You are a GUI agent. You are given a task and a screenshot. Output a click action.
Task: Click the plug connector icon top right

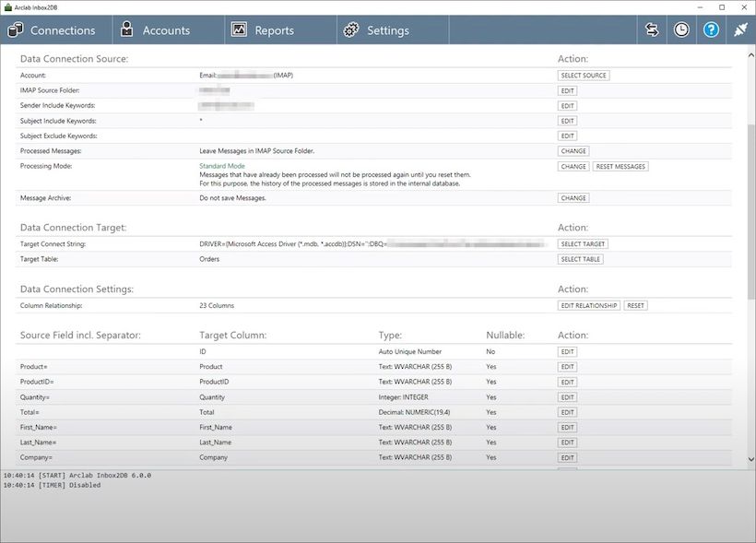[x=739, y=29]
